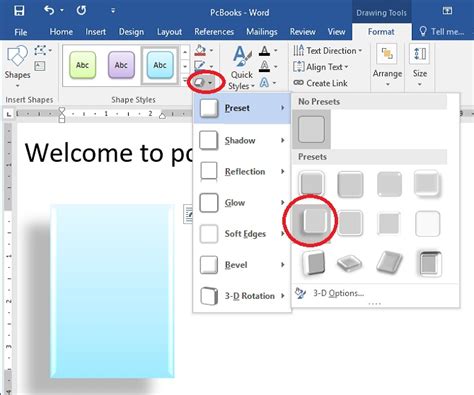
Task: Click the Text Outline icon
Action: pyautogui.click(x=265, y=66)
